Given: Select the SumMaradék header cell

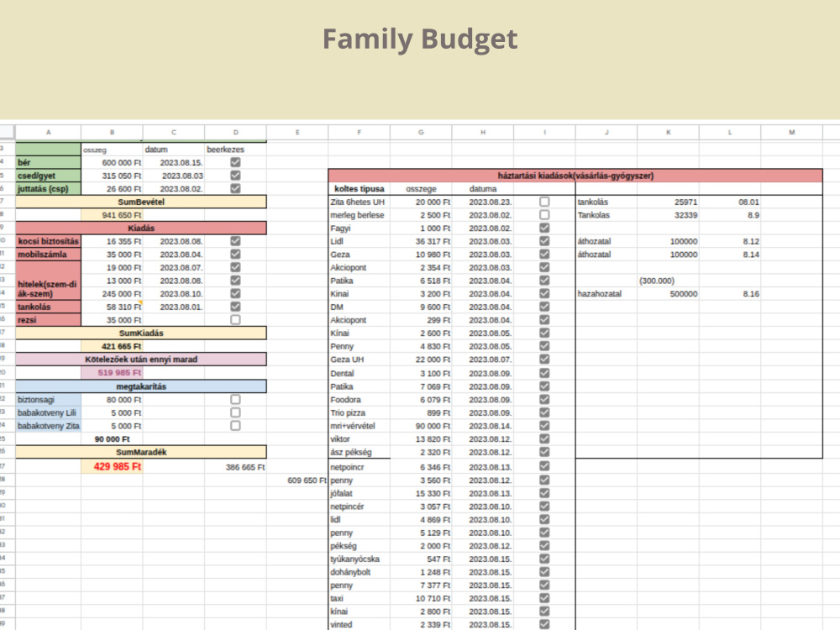Looking at the screenshot, I should 141,452.
